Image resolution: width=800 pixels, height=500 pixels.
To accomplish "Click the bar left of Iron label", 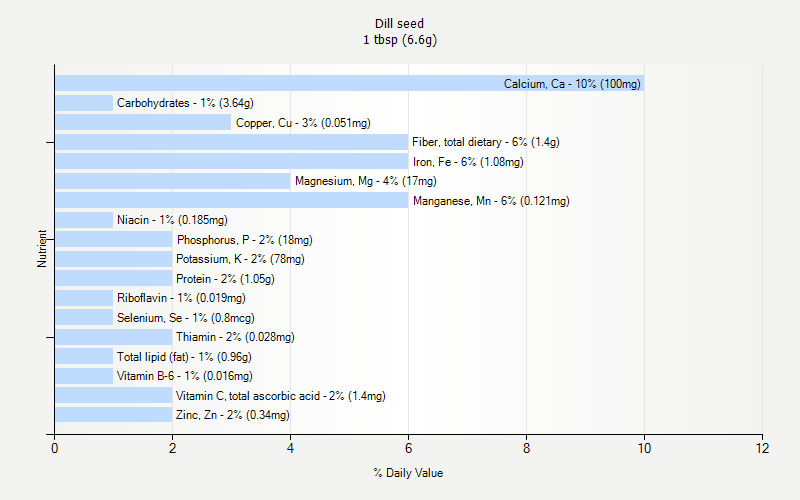I will point(232,161).
